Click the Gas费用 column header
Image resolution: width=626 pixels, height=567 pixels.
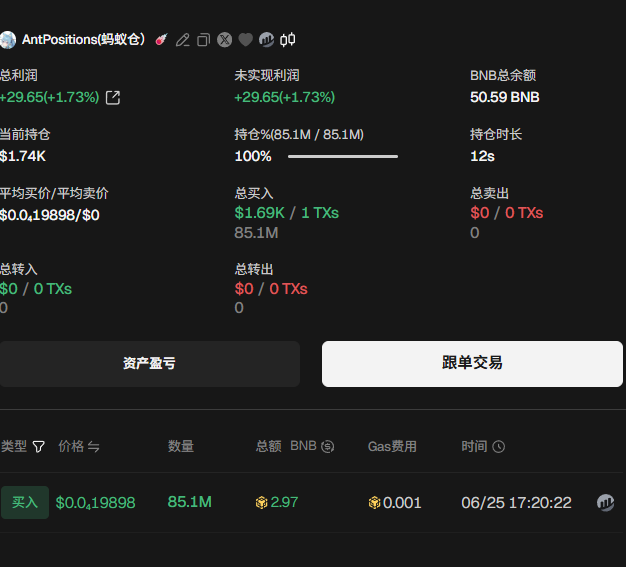392,446
